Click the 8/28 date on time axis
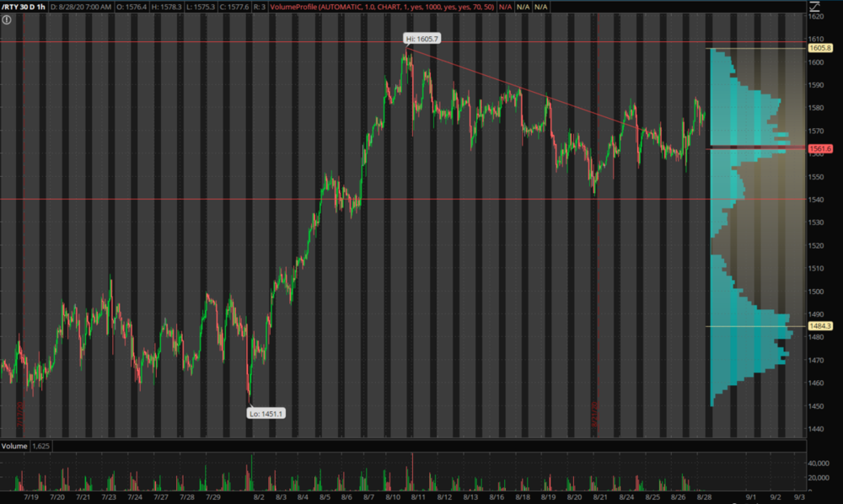 coord(703,497)
